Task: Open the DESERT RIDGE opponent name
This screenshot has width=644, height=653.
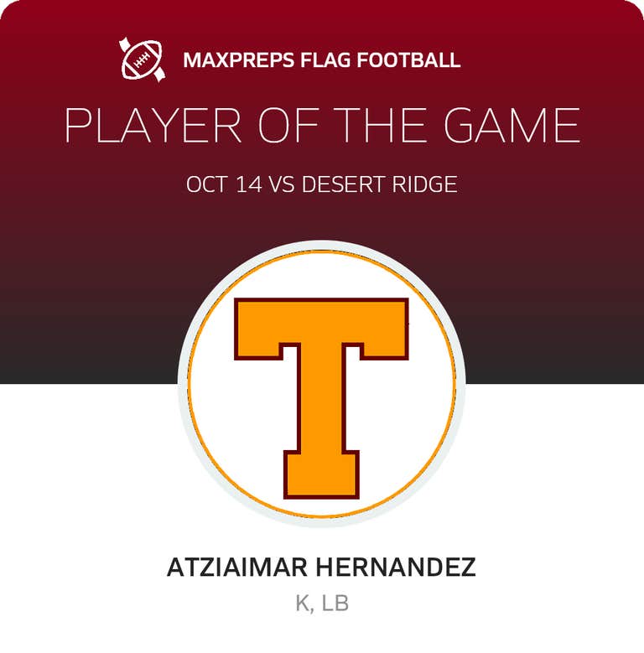Action: pyautogui.click(x=379, y=184)
